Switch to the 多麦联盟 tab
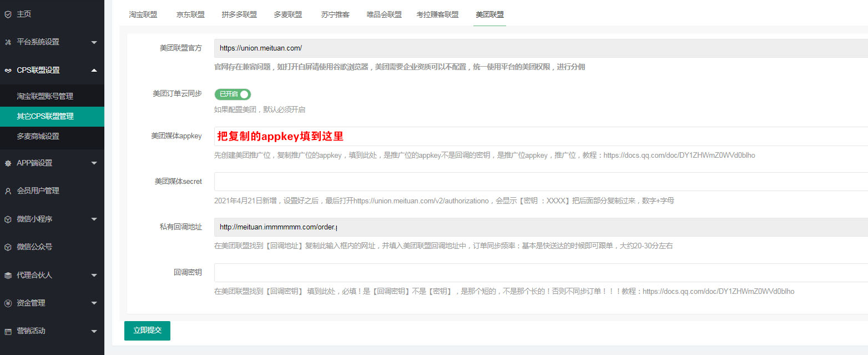The image size is (868, 355). click(288, 14)
